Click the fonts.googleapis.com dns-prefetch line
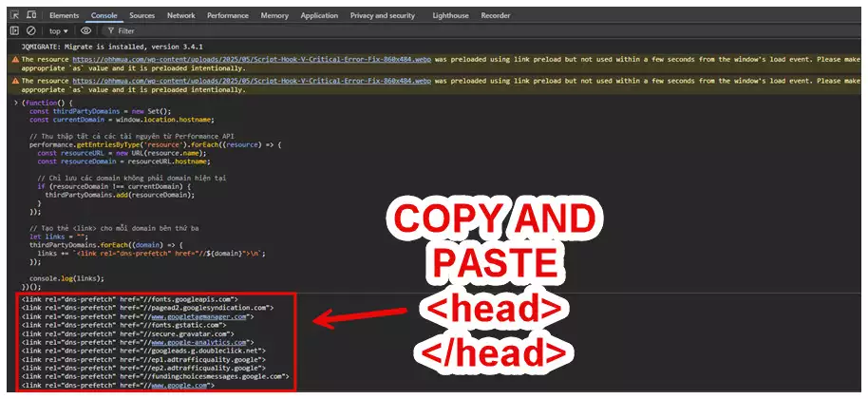868x399 pixels. pyautogui.click(x=129, y=299)
